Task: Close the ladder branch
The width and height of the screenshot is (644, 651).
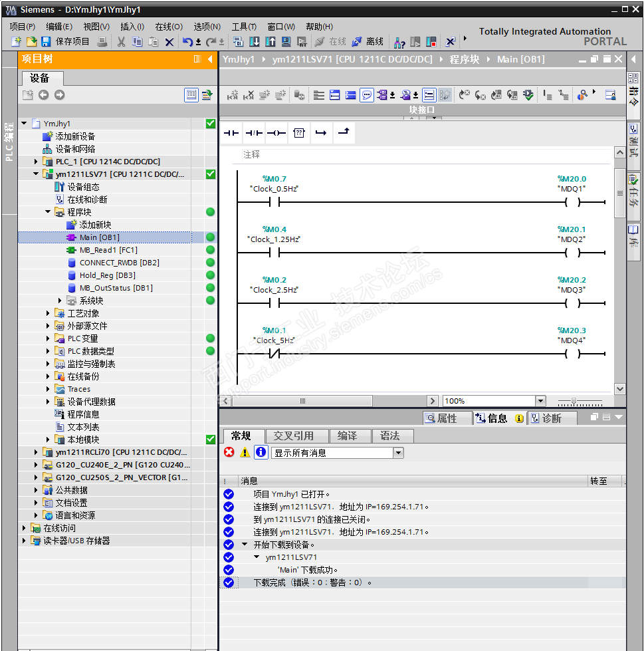Action: [344, 132]
